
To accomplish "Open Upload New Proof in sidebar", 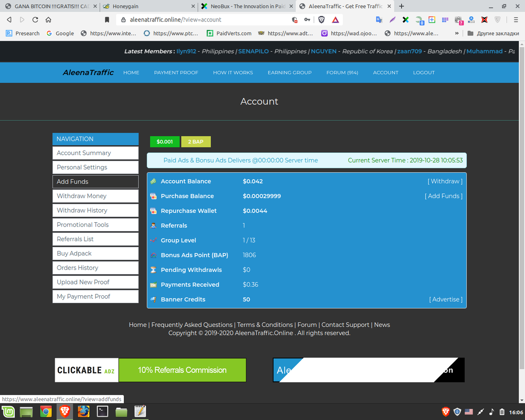I will (95, 282).
